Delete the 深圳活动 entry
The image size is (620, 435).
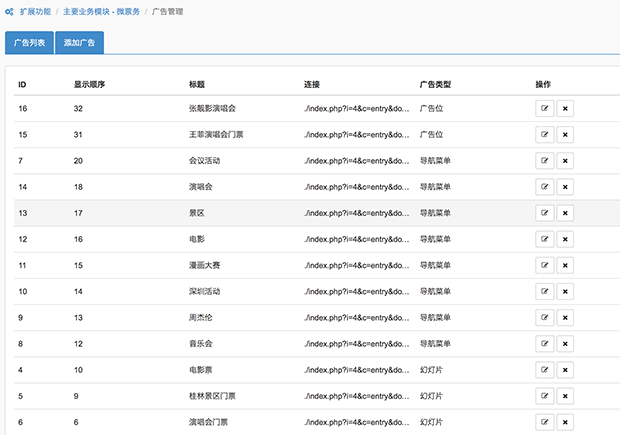pos(565,291)
